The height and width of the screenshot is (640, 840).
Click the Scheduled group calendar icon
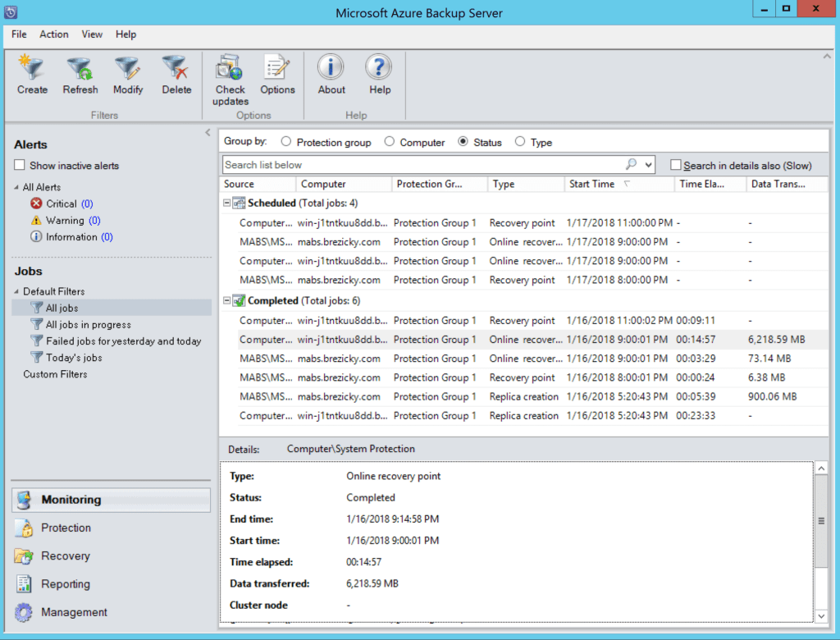(x=239, y=203)
